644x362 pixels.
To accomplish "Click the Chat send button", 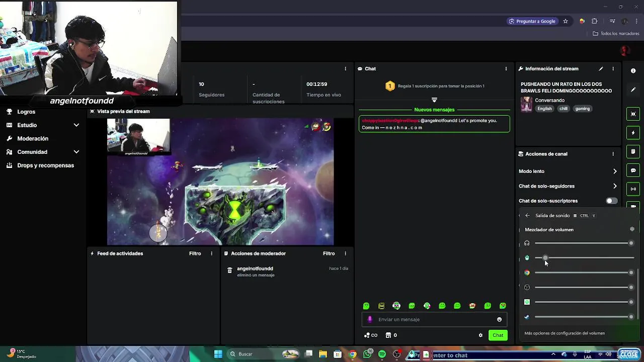I will point(498,335).
